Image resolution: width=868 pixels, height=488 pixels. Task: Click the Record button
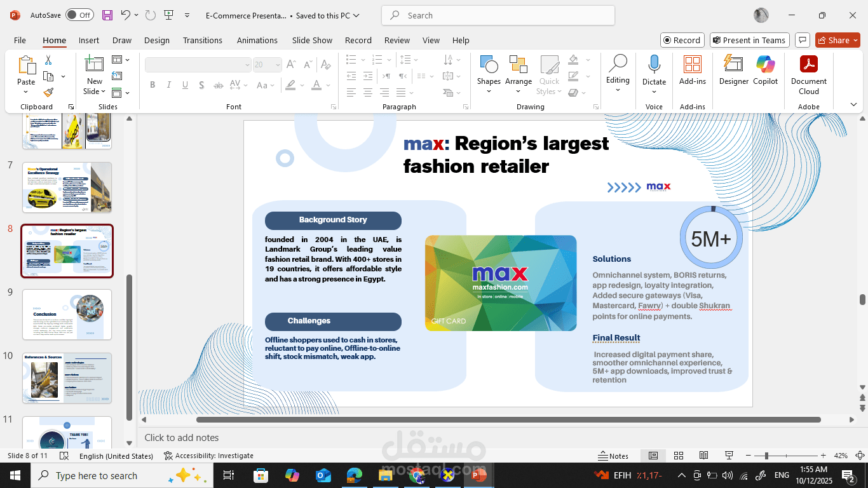point(682,40)
